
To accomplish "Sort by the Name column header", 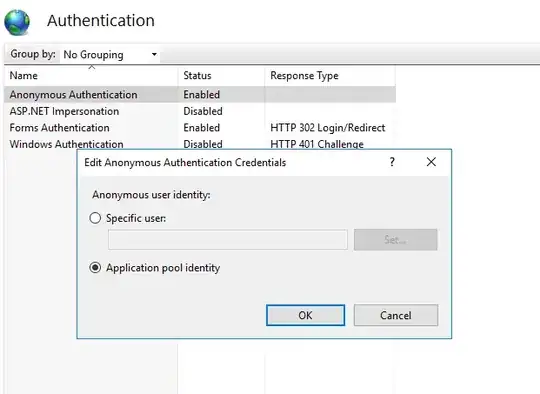I will click(x=91, y=76).
